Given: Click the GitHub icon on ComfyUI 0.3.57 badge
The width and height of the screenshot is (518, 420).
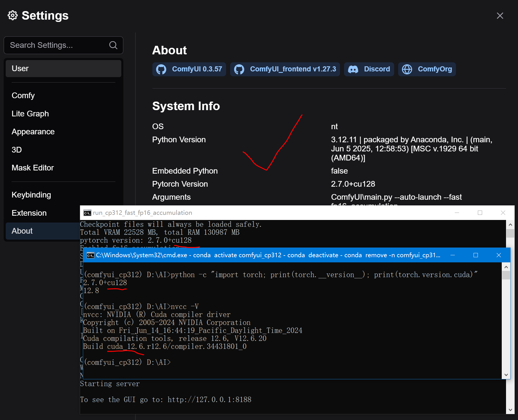Looking at the screenshot, I should click(161, 69).
